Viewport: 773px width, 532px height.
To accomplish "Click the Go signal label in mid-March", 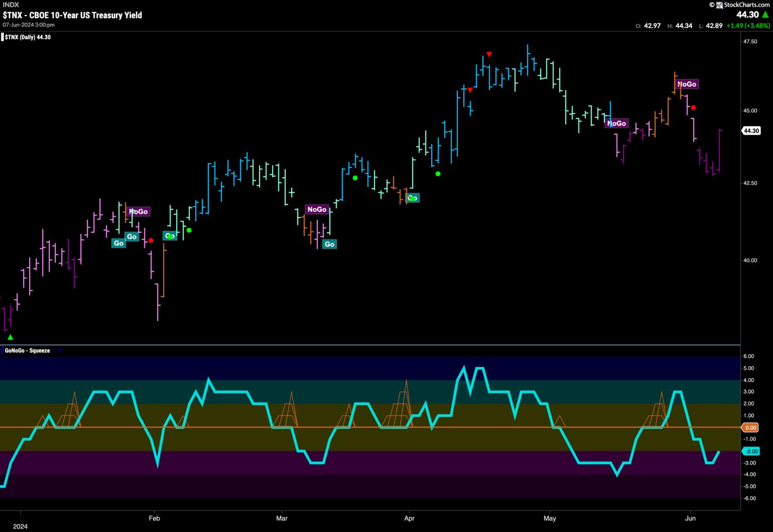I will coord(329,244).
